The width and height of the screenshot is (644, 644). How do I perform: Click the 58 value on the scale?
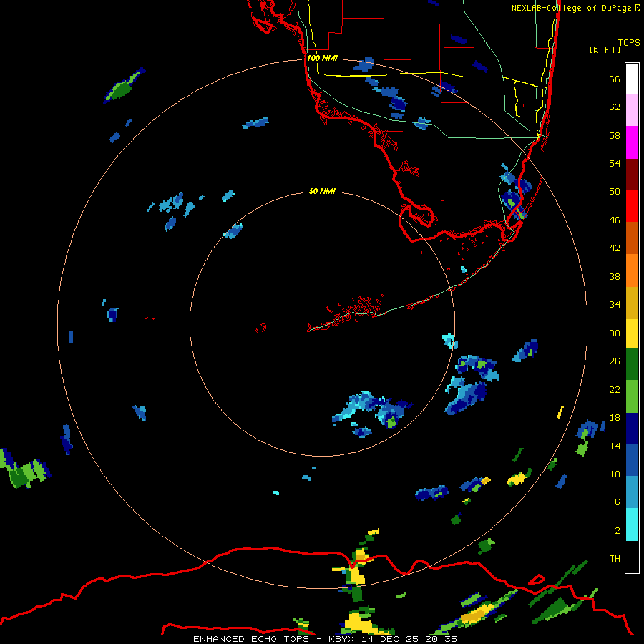pyautogui.click(x=615, y=135)
